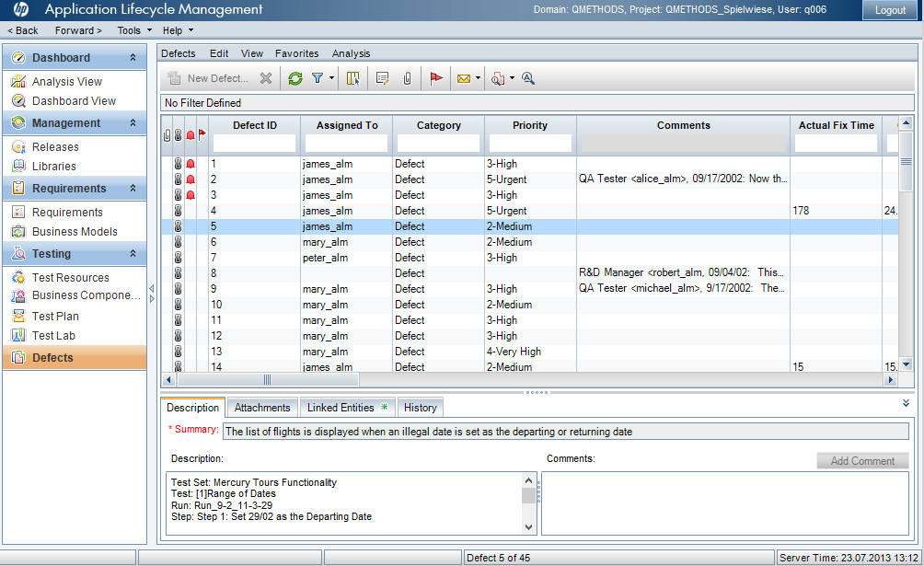Click the Logout button
This screenshot has height=566, width=924.
click(x=890, y=10)
